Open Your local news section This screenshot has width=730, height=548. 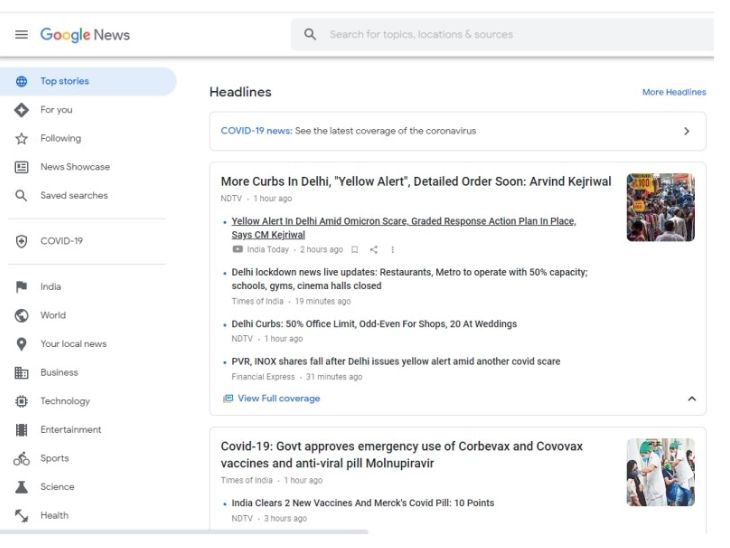pyautogui.click(x=74, y=344)
